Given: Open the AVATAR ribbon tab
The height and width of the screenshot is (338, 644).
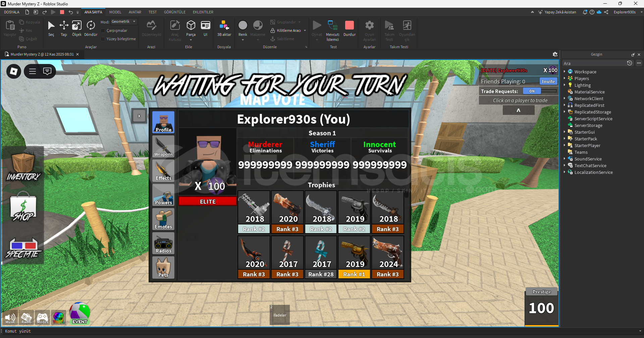Looking at the screenshot, I should [135, 12].
